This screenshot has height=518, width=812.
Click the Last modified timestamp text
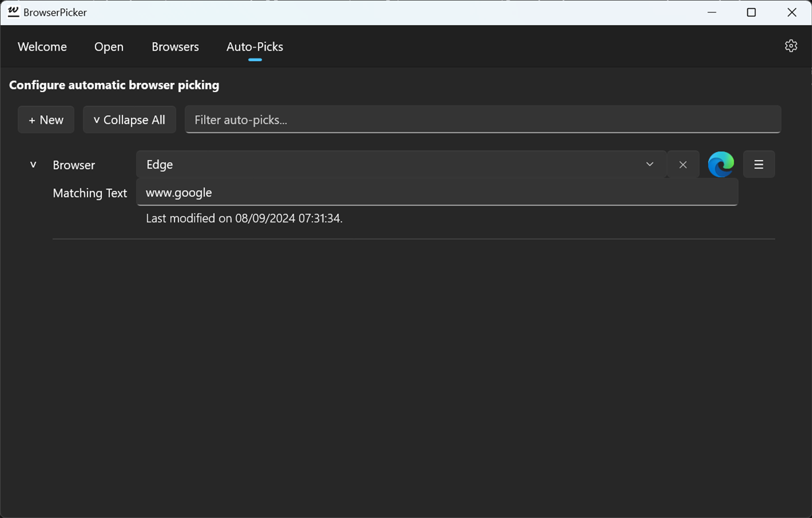244,219
